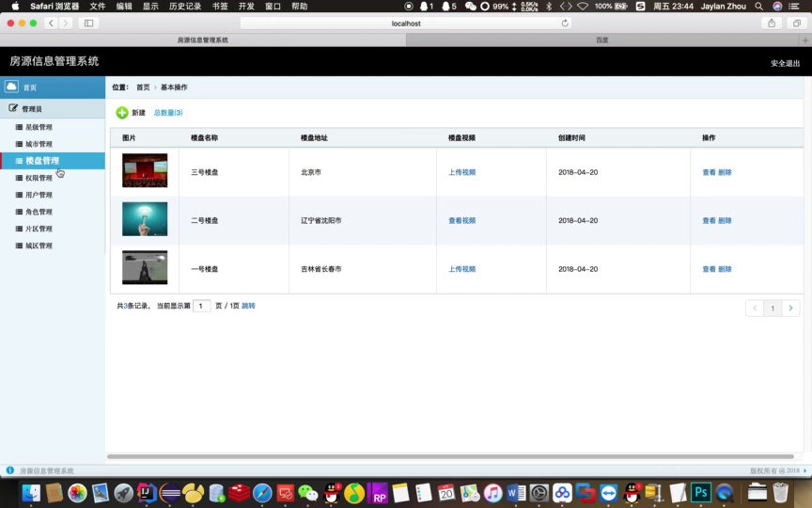The image size is (812, 508).
Task: Click the page 1 pagination button
Action: coord(773,308)
